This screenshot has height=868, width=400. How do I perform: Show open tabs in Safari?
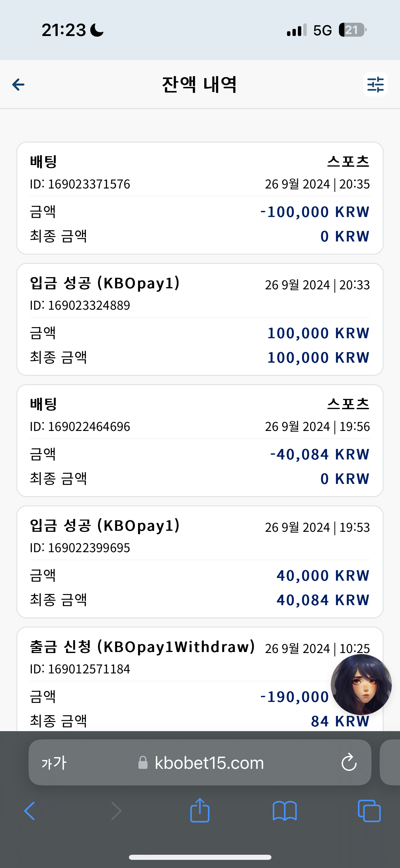[x=369, y=811]
